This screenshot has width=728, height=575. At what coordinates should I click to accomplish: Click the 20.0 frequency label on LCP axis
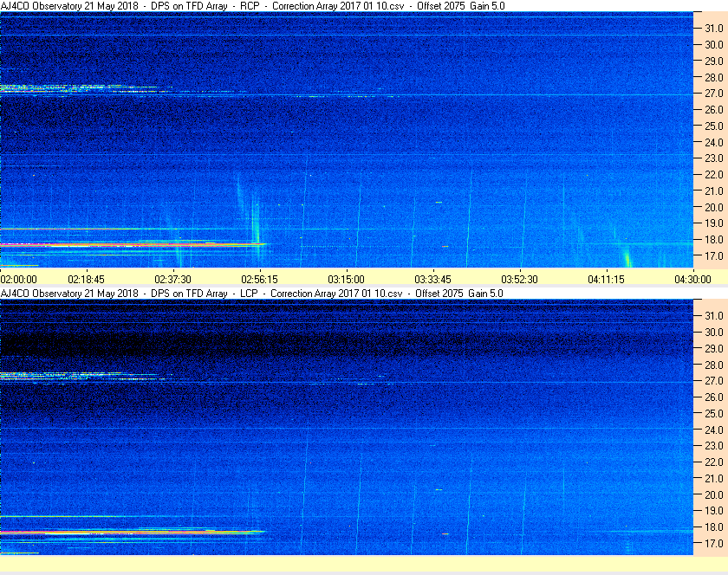tap(714, 494)
